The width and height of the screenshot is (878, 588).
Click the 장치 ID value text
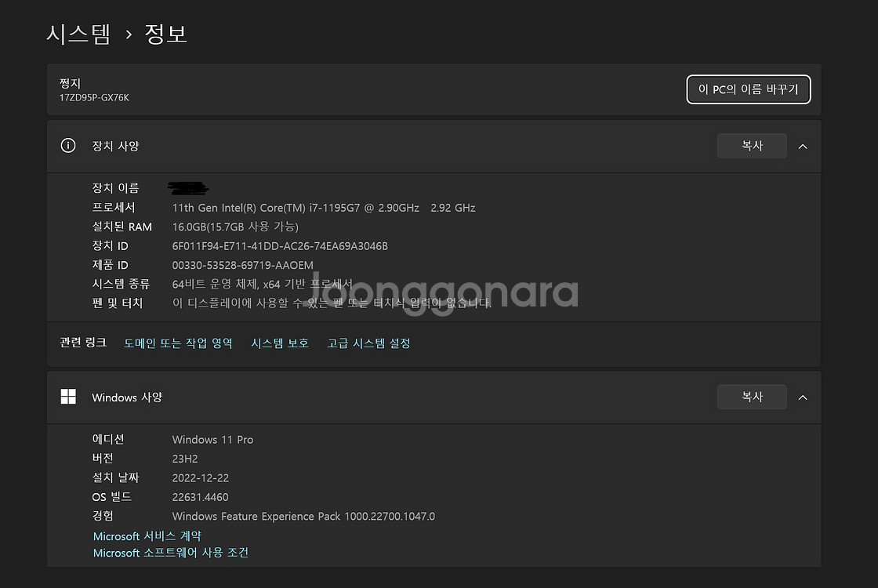pos(280,246)
